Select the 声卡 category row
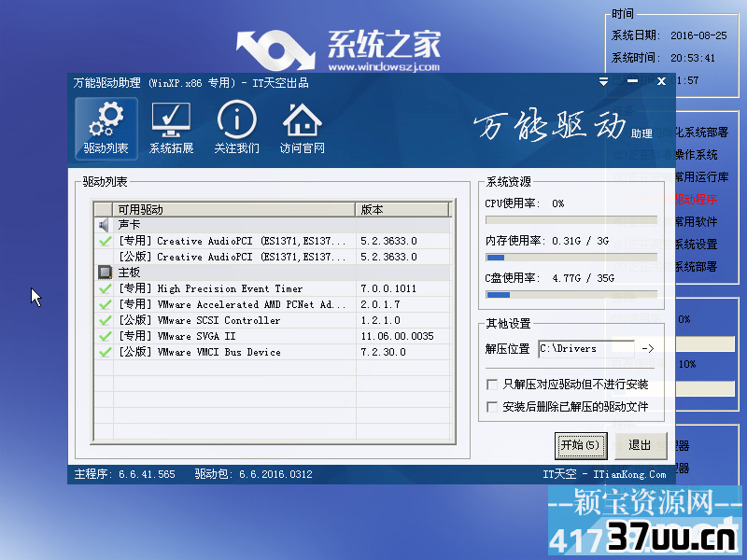 (x=273, y=225)
